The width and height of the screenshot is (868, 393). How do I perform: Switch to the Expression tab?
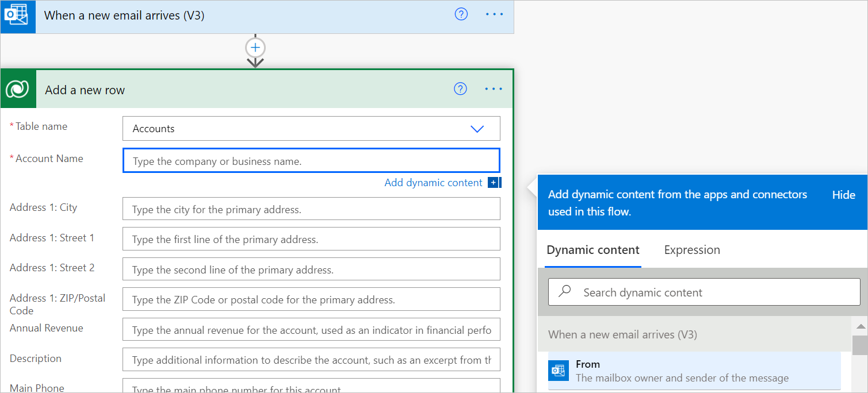(x=691, y=250)
